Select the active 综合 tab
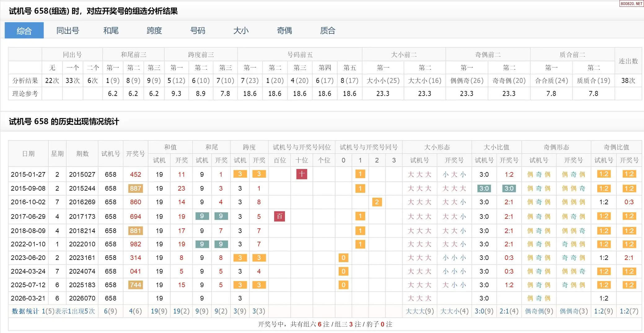Screen dimensions: 644x333 pyautogui.click(x=24, y=31)
